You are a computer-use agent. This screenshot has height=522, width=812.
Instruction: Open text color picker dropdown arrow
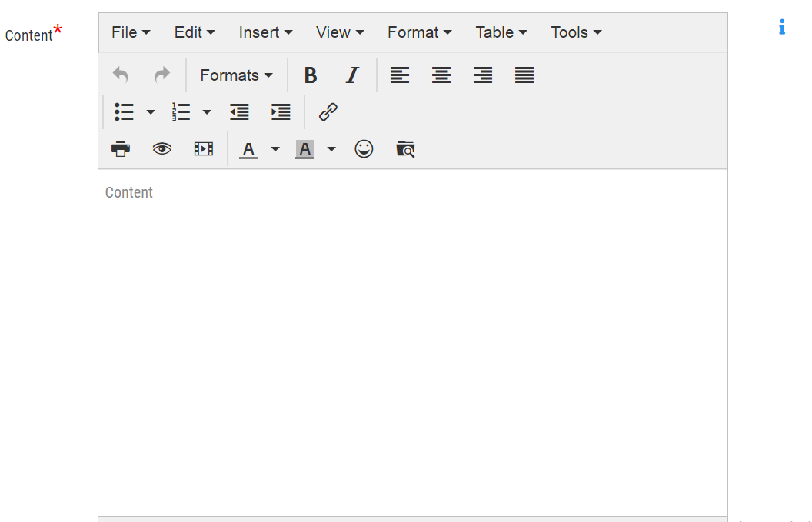coord(275,149)
